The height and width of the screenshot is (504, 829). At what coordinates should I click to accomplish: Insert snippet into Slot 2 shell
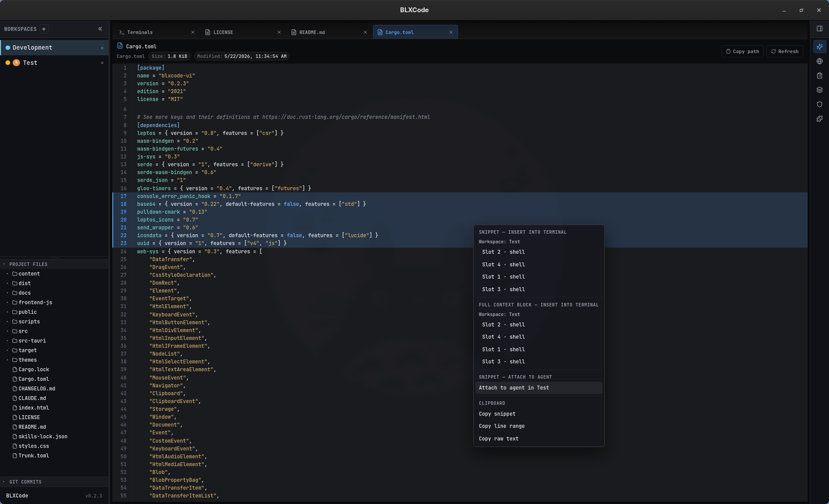coord(539,252)
